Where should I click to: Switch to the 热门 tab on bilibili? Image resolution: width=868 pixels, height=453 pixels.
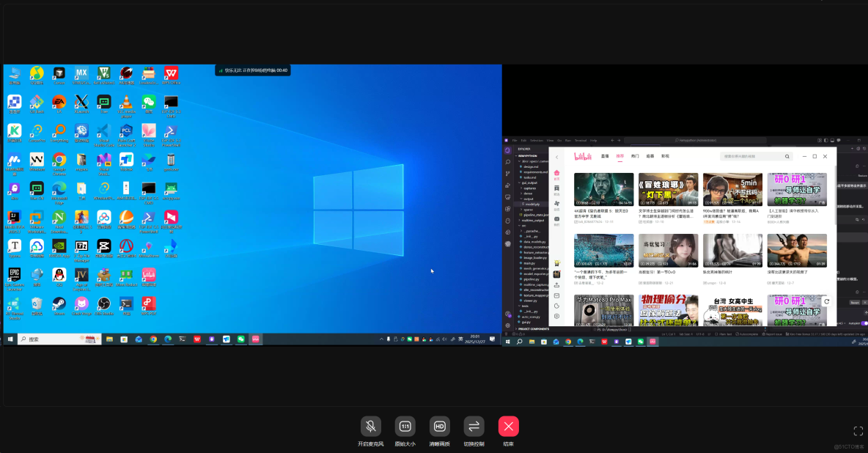636,156
